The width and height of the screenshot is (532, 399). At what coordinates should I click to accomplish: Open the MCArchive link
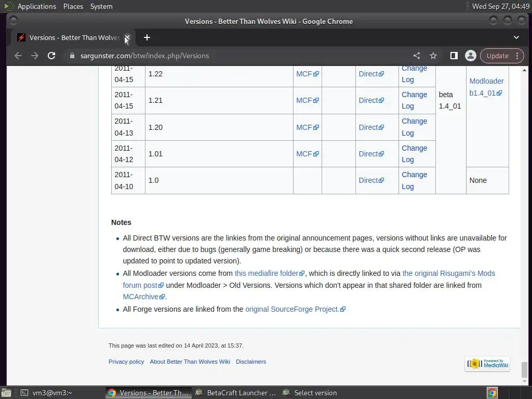click(144, 297)
